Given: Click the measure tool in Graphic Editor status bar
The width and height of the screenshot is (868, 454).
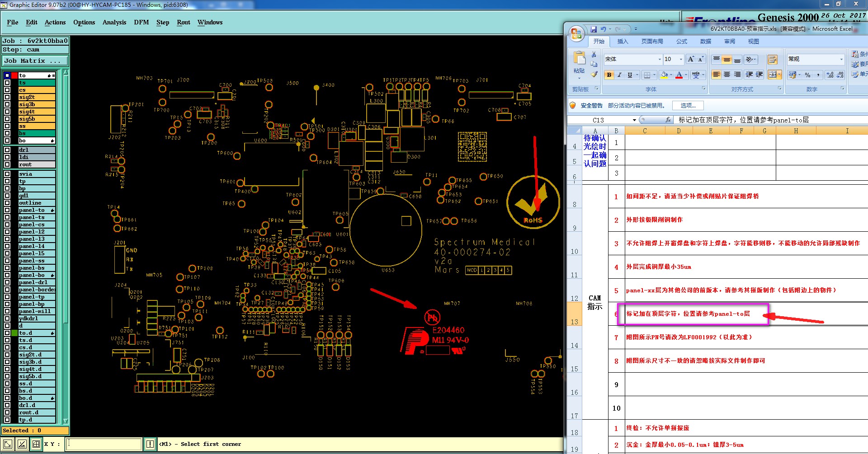Looking at the screenshot, I should click(x=22, y=444).
